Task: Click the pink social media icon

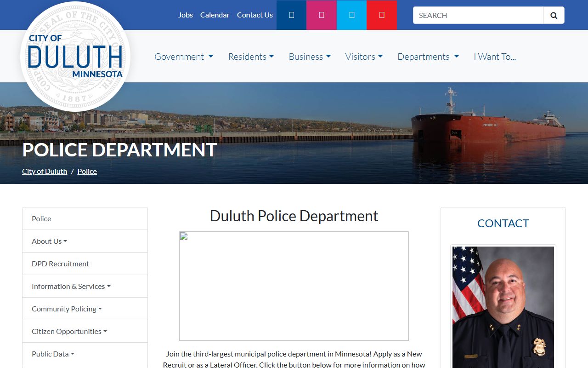Action: tap(322, 15)
